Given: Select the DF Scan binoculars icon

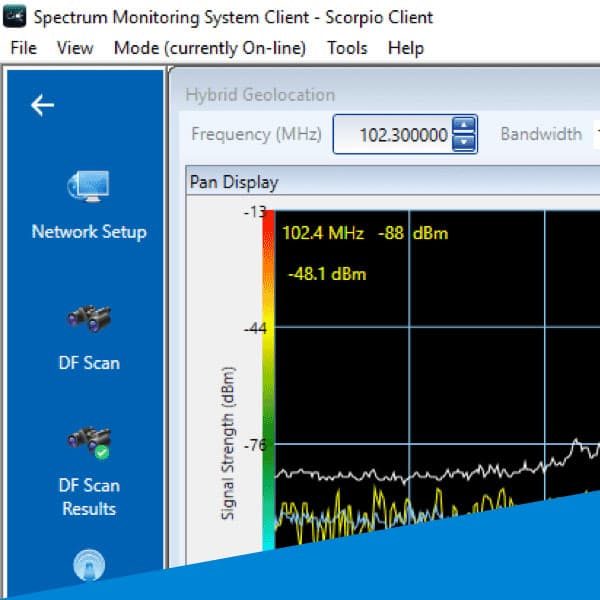Looking at the screenshot, I should [89, 318].
